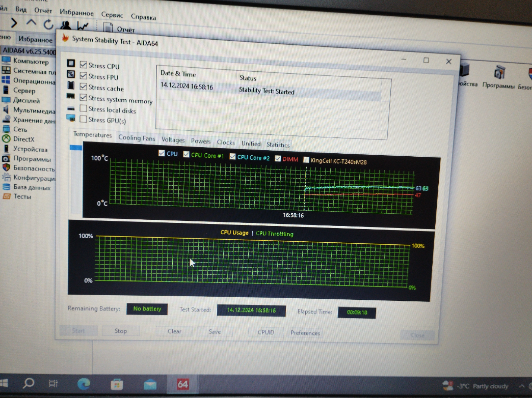Image resolution: width=532 pixels, height=398 pixels.
Task: Toggle the DIMM temperature graph checkbox
Action: tap(278, 159)
